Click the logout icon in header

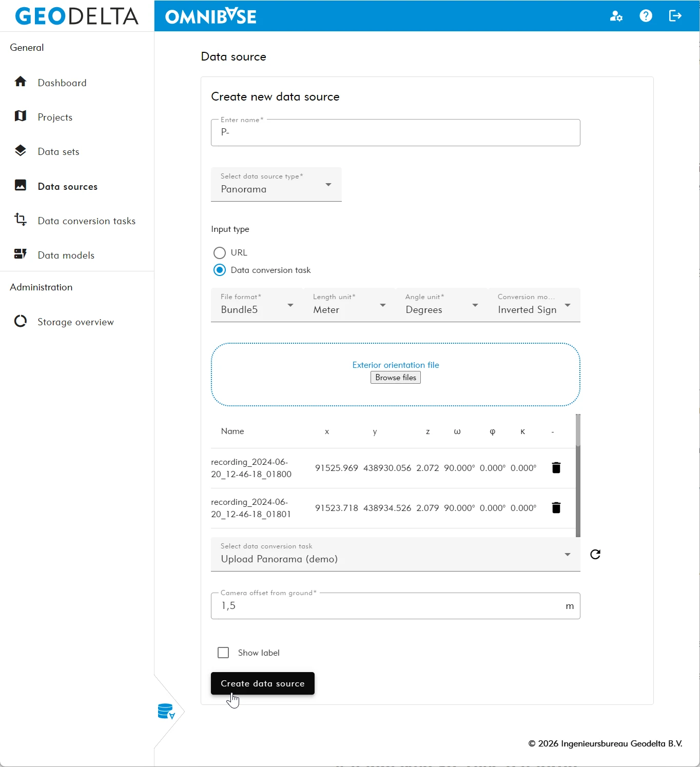pyautogui.click(x=675, y=16)
